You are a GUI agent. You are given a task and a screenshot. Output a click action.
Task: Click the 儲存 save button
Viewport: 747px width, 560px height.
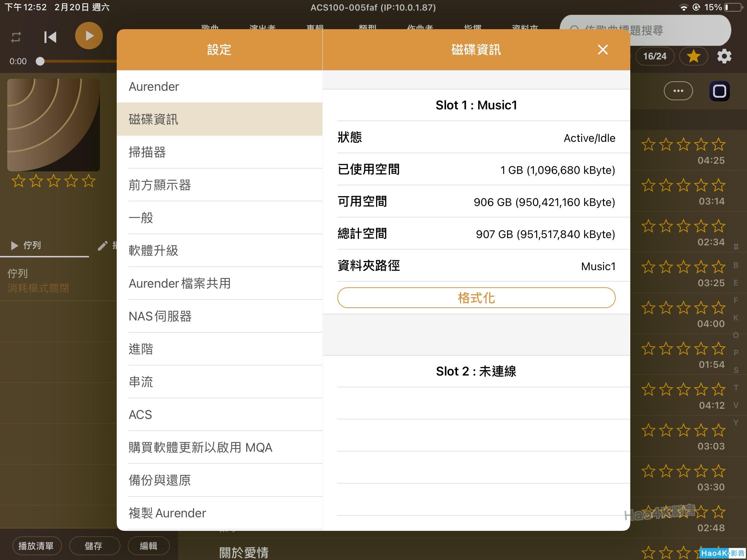(94, 546)
